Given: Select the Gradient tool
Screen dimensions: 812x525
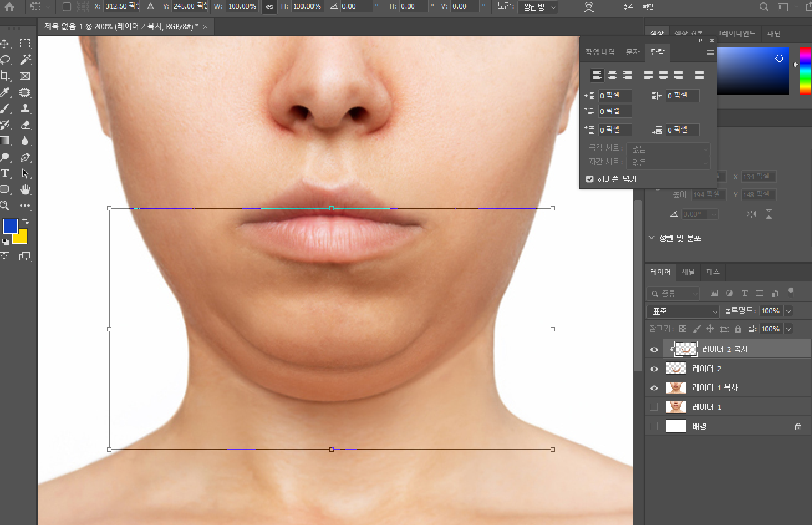Looking at the screenshot, I should [5, 141].
